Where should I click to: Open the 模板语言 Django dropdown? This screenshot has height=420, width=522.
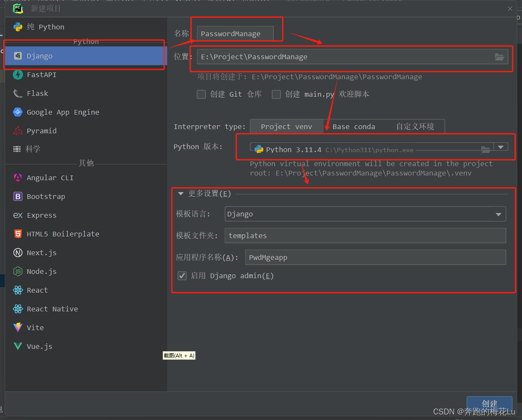click(365, 214)
